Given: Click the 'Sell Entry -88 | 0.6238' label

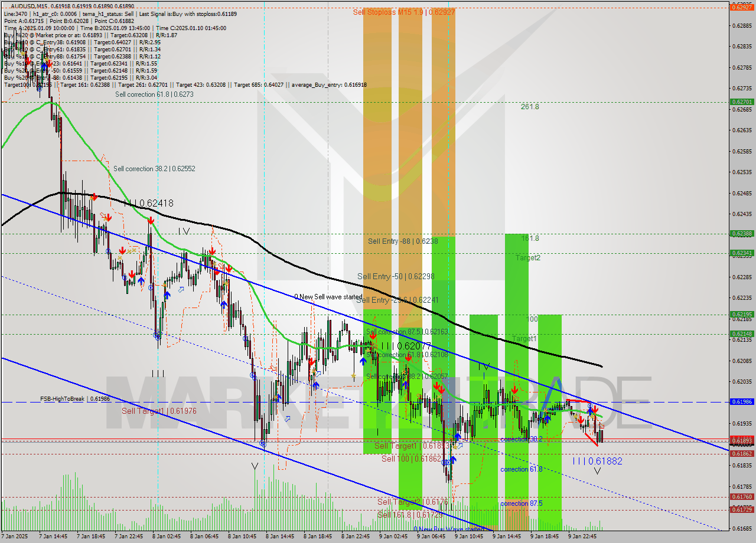Looking at the screenshot, I should coord(403,241).
